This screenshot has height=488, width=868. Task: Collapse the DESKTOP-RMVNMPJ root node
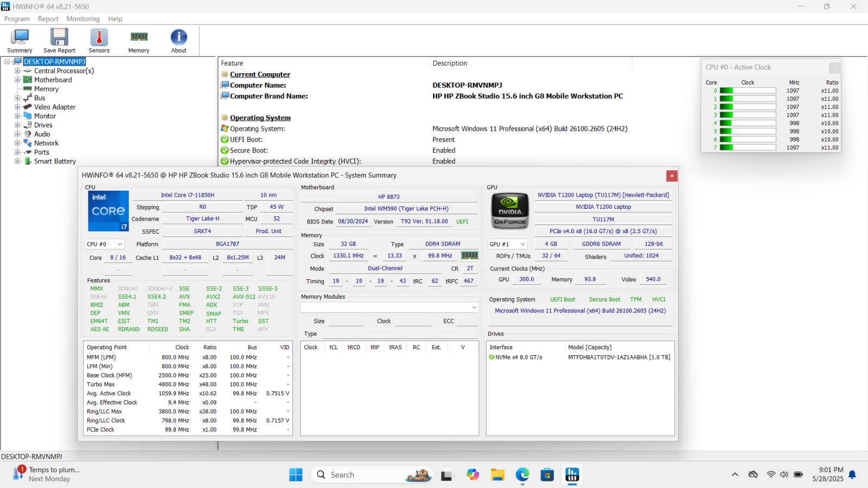click(x=7, y=62)
